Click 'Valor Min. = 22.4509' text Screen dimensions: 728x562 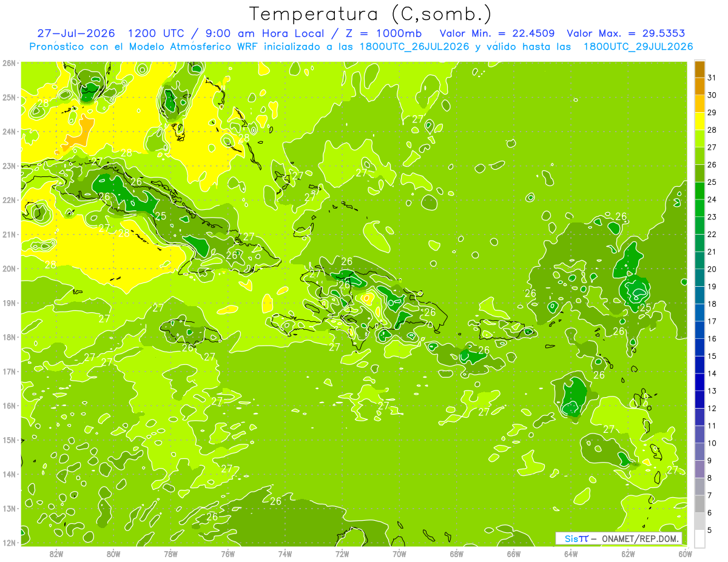[x=497, y=33]
